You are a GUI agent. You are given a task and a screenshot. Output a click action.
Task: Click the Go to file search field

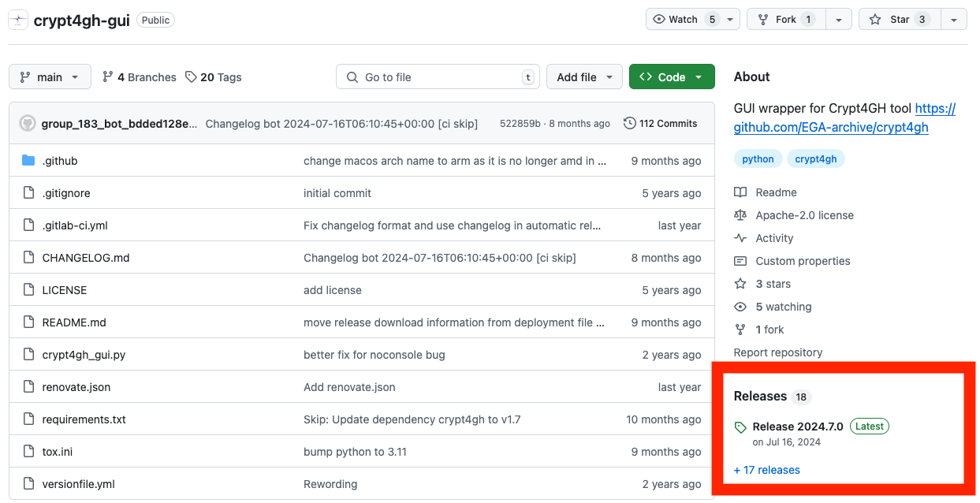[x=438, y=77]
